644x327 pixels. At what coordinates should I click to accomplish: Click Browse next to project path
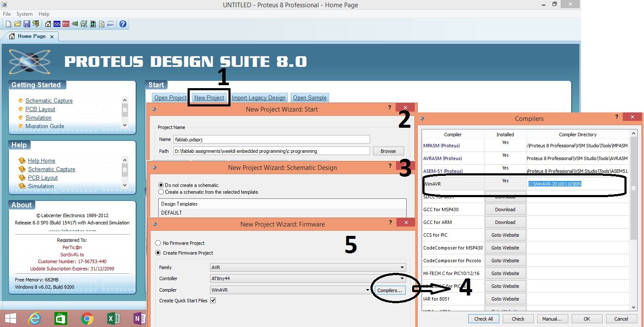pyautogui.click(x=388, y=151)
